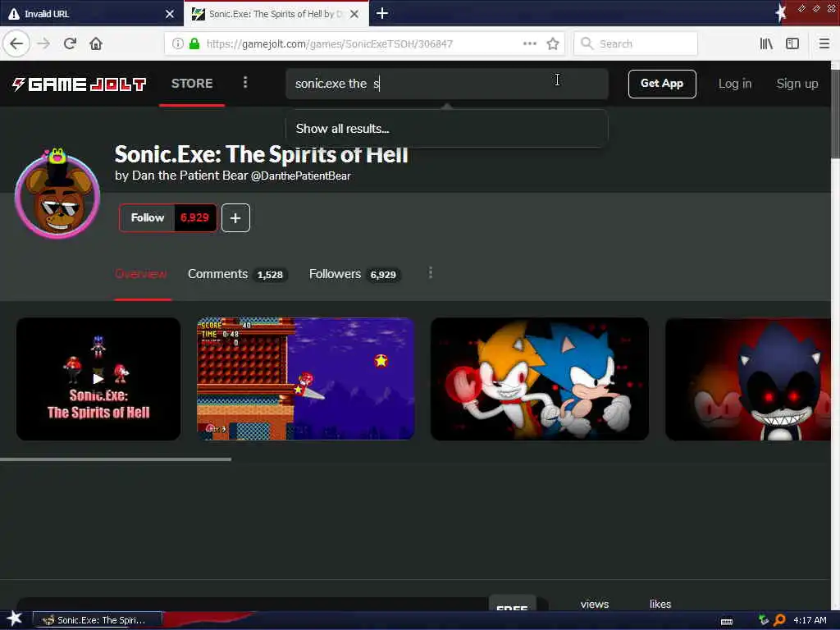Image resolution: width=840 pixels, height=630 pixels.
Task: Go back with the browser back arrow
Action: 16,43
